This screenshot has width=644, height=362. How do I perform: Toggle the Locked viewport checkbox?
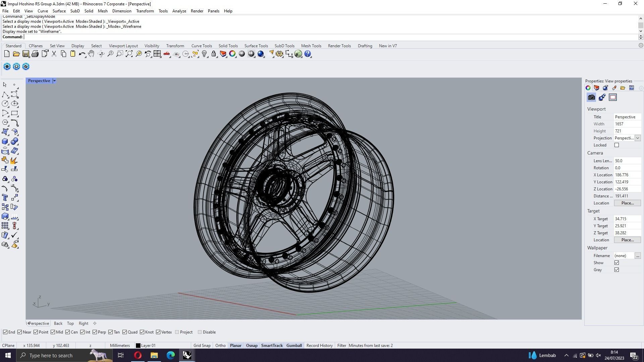tap(616, 145)
